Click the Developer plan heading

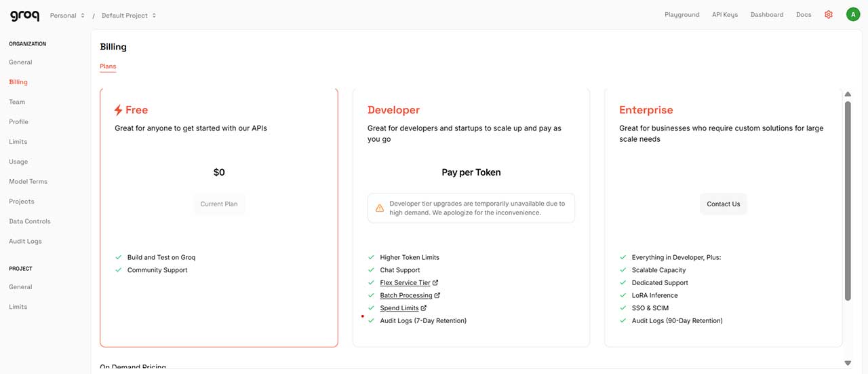coord(393,110)
